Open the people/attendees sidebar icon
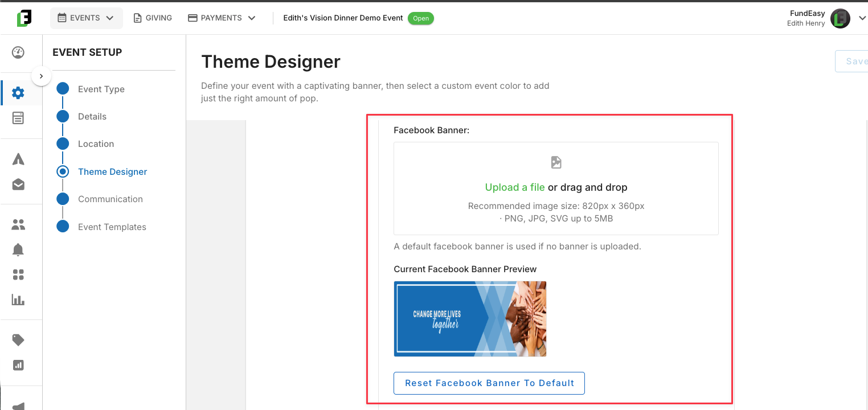Screen dimensions: 868x410 point(18,224)
